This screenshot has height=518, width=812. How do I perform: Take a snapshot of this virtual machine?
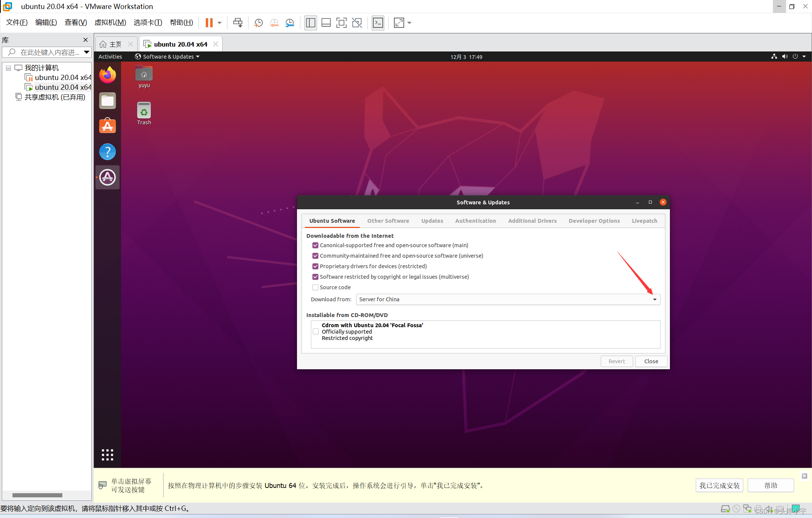click(258, 23)
